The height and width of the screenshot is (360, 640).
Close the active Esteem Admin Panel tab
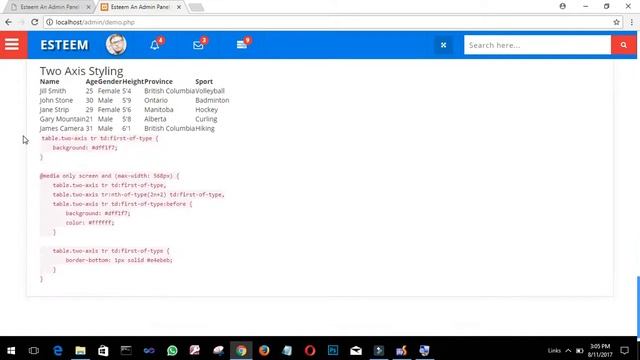(178, 7)
